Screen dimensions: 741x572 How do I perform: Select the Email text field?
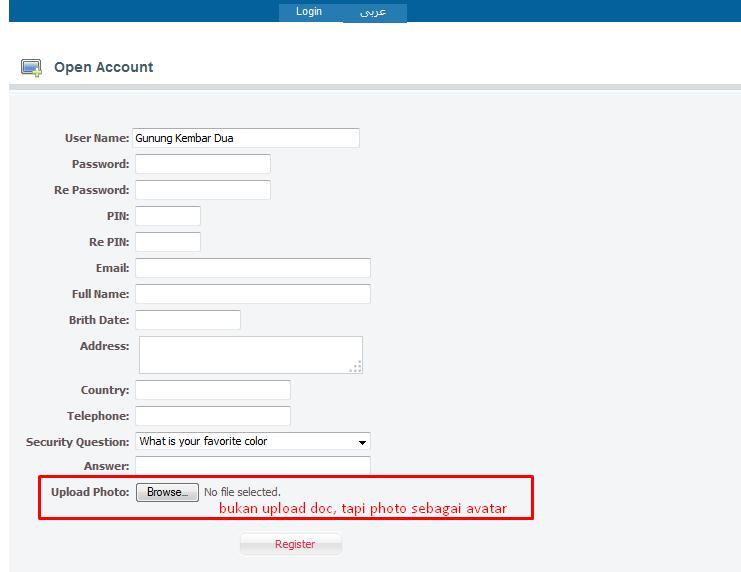253,268
